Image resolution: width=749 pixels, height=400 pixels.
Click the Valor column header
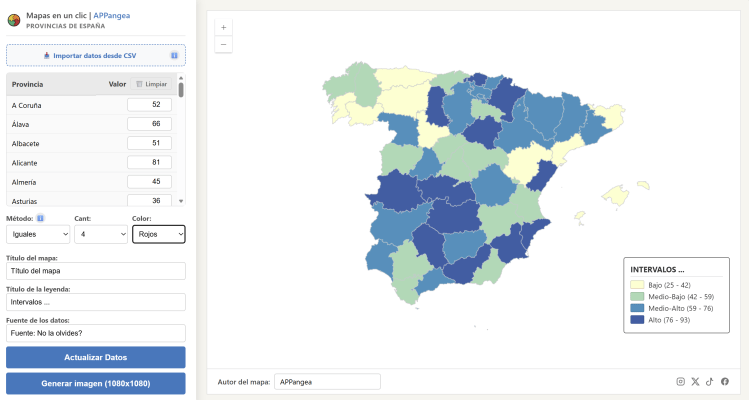[x=117, y=84]
